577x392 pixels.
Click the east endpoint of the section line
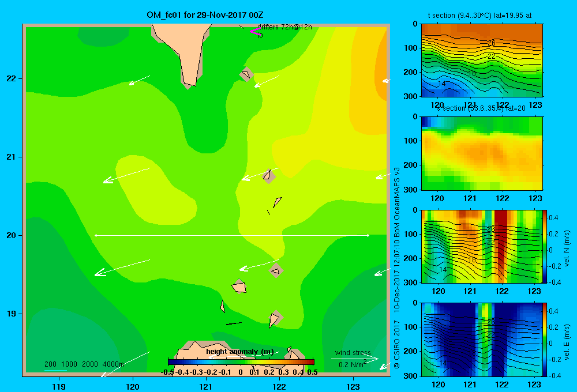coord(368,235)
